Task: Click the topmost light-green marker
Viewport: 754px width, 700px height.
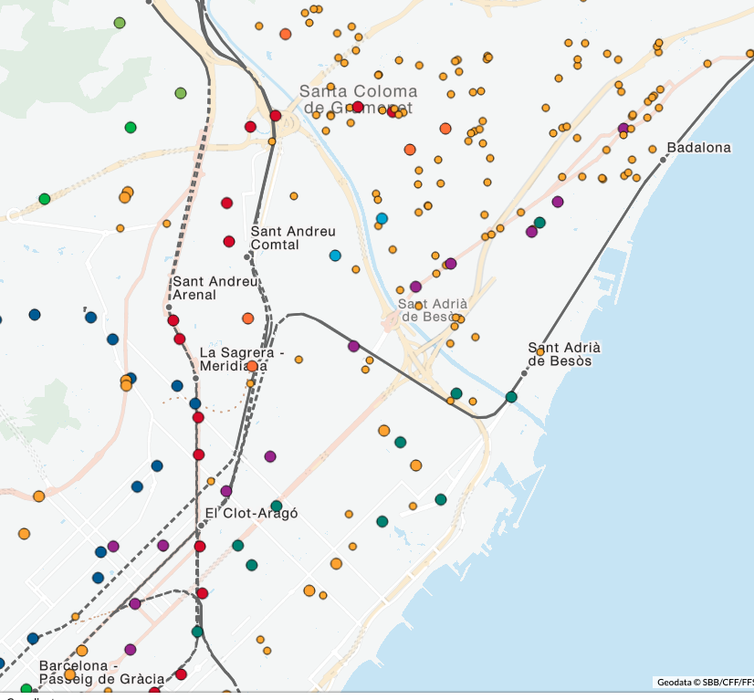Action: 120,23
